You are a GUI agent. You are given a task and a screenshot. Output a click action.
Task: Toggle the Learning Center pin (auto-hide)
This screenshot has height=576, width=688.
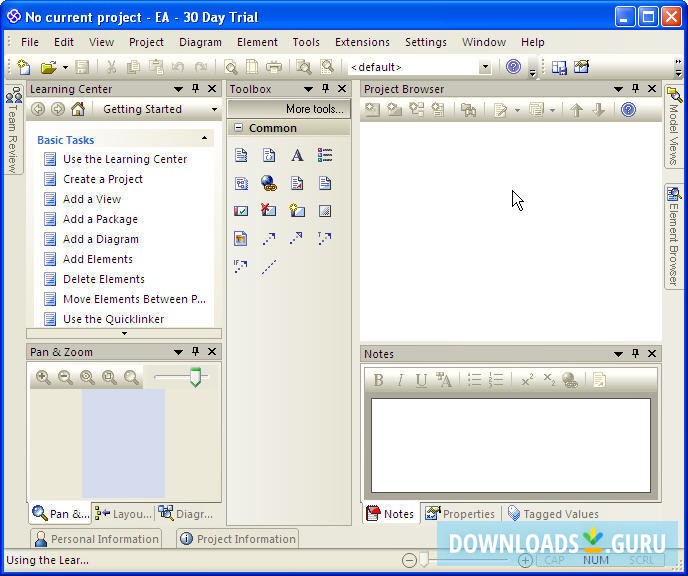pos(196,89)
